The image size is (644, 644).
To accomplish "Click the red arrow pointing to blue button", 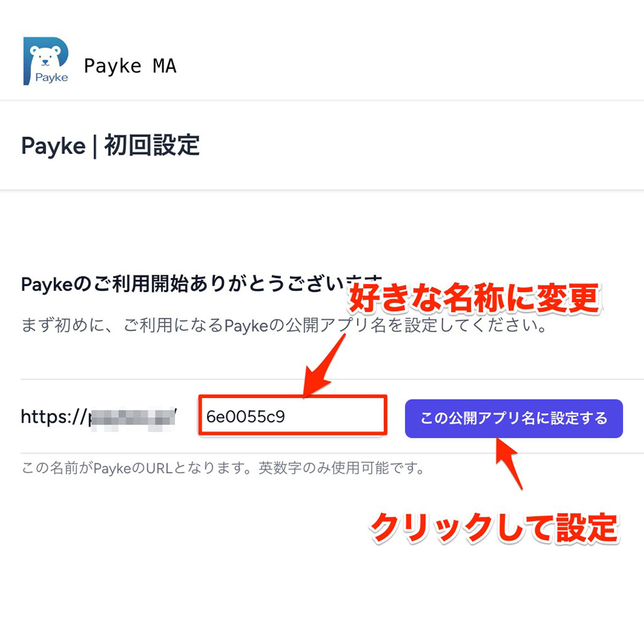I will (x=509, y=463).
